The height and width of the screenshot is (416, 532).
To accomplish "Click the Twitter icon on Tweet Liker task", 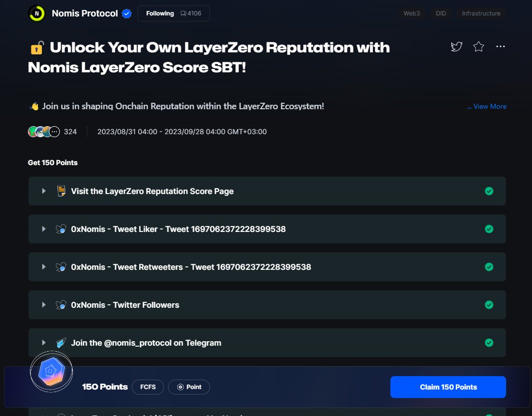I will [61, 229].
